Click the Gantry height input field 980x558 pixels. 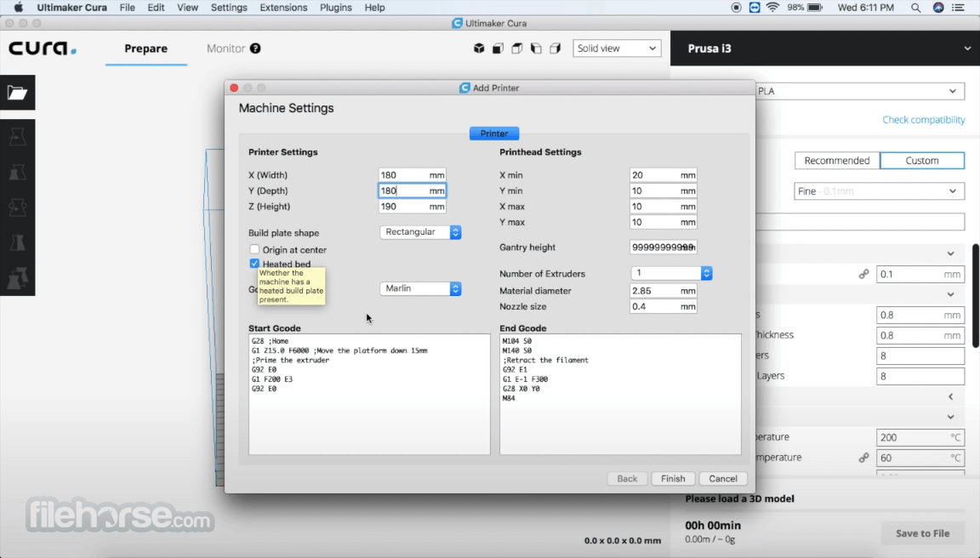point(664,247)
